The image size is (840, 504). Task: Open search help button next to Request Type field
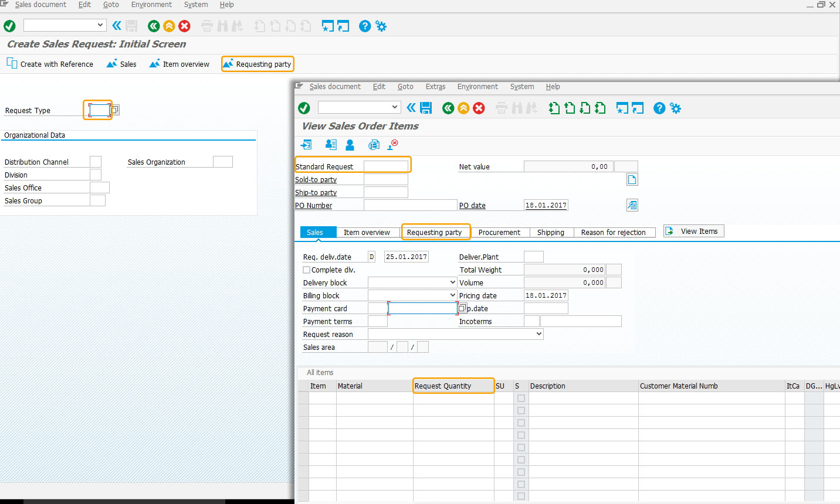116,110
